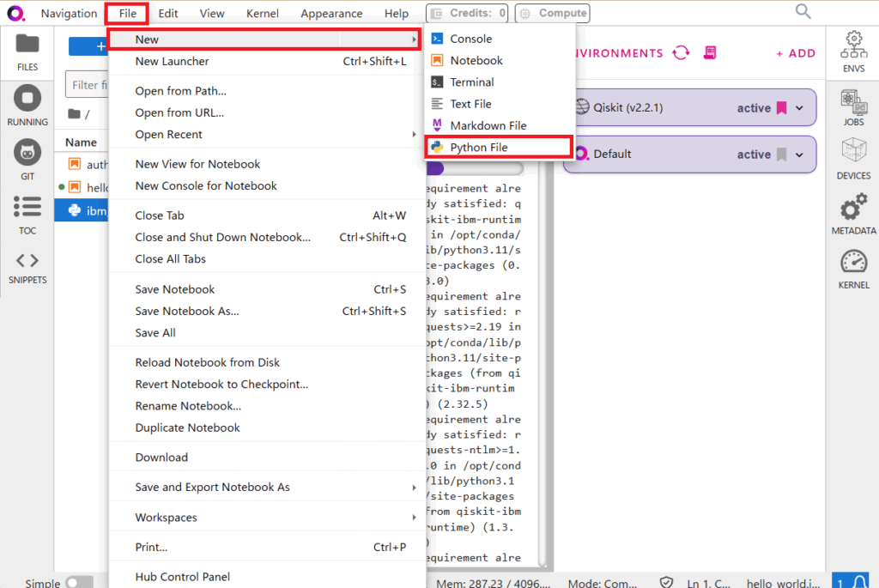This screenshot has width=879, height=588.
Task: Click the + ADD environment button
Action: point(796,53)
